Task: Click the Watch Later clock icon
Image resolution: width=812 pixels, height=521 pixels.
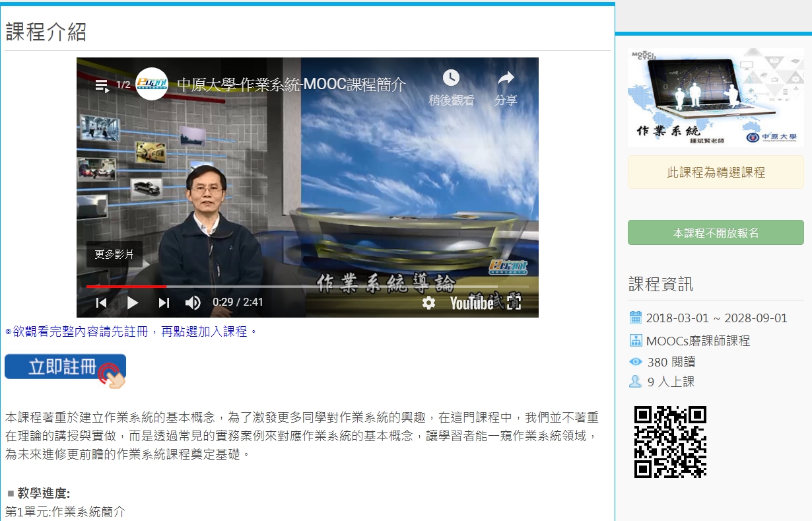Action: click(x=451, y=78)
